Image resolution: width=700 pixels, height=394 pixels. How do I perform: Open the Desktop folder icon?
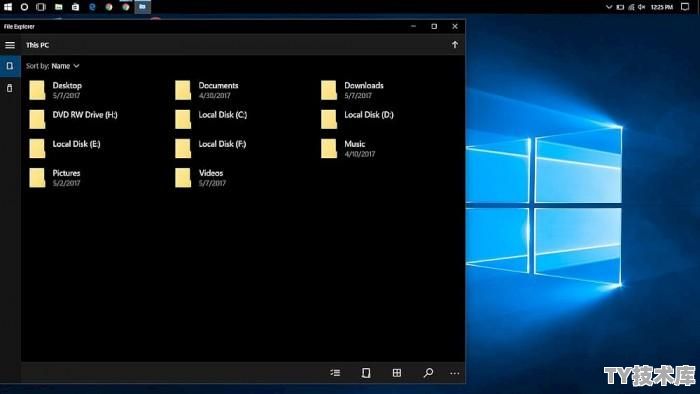(37, 90)
